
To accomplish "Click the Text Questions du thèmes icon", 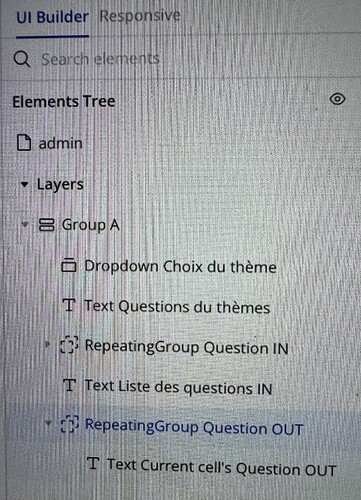I will (69, 305).
